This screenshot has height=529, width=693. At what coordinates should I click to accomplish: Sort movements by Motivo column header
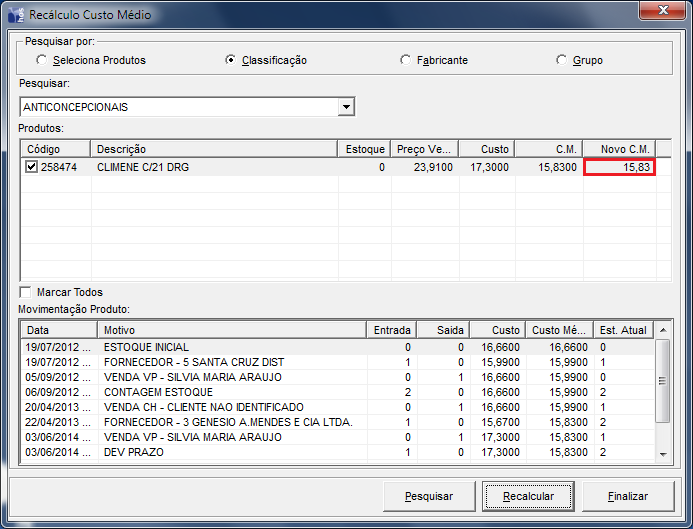pyautogui.click(x=232, y=330)
